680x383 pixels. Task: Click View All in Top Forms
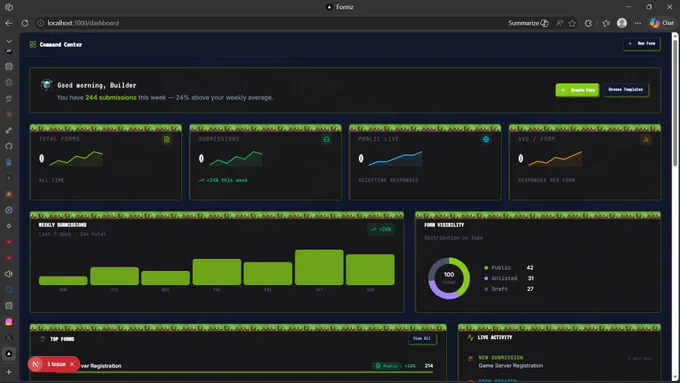[422, 338]
